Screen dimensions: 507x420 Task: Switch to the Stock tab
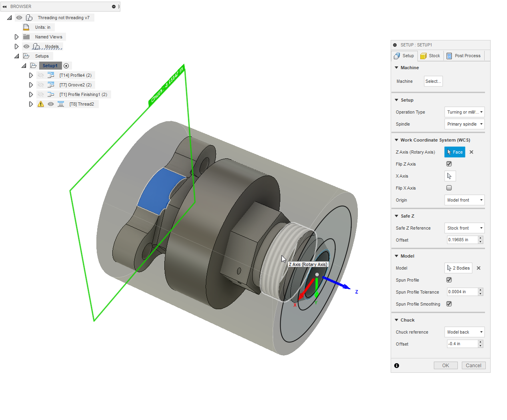point(430,56)
